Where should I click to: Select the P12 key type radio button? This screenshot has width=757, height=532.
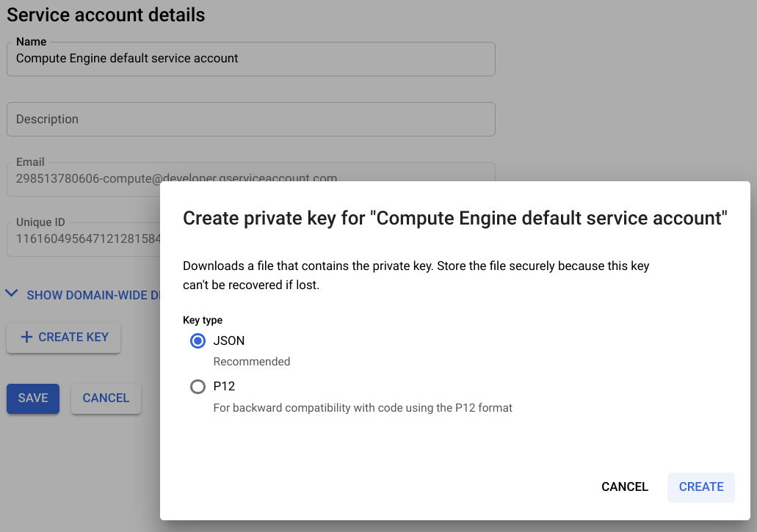(x=198, y=387)
